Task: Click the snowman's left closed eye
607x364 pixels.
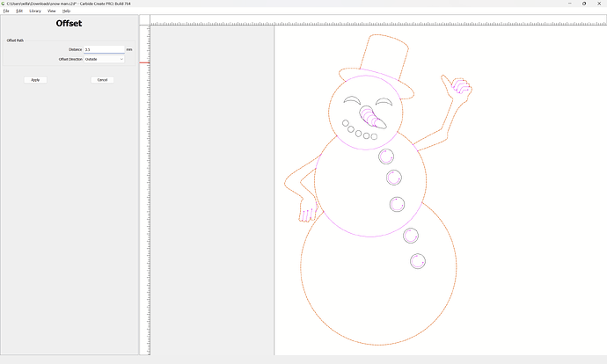Action: click(x=352, y=98)
